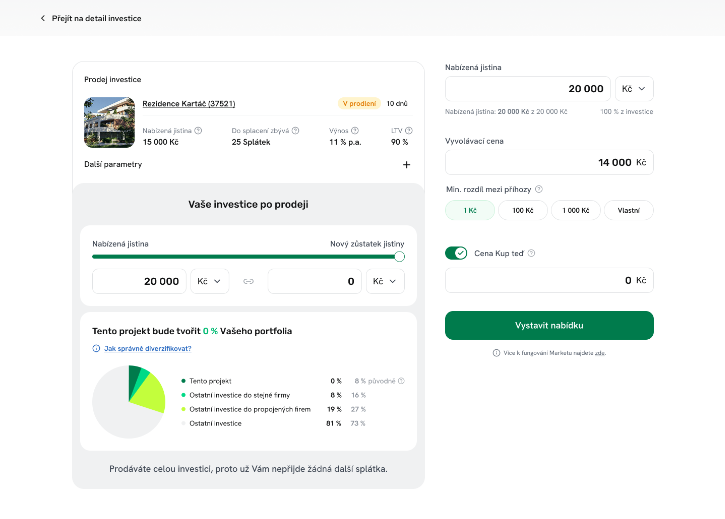Open Kč dropdown next to right-side Nabízená jistina
The image size is (725, 519).
(x=634, y=89)
